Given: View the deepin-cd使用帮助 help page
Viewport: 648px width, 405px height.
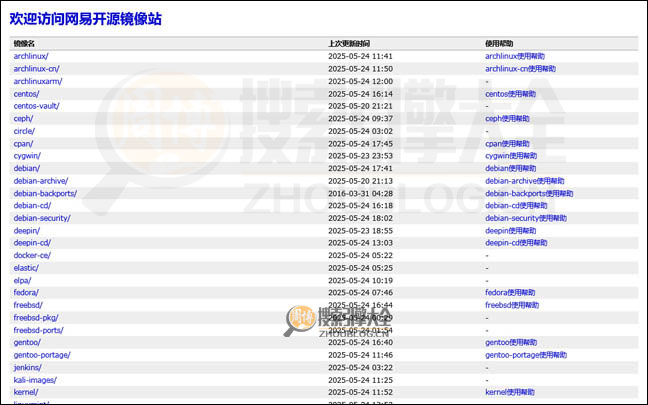Looking at the screenshot, I should coord(516,243).
